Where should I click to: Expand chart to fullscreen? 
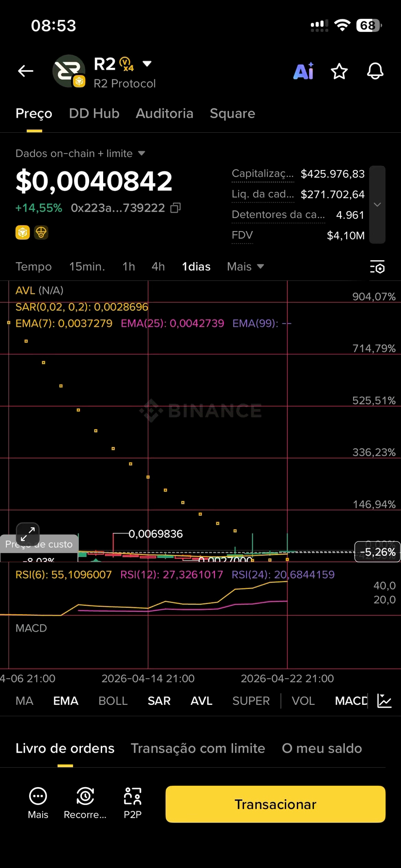(28, 535)
